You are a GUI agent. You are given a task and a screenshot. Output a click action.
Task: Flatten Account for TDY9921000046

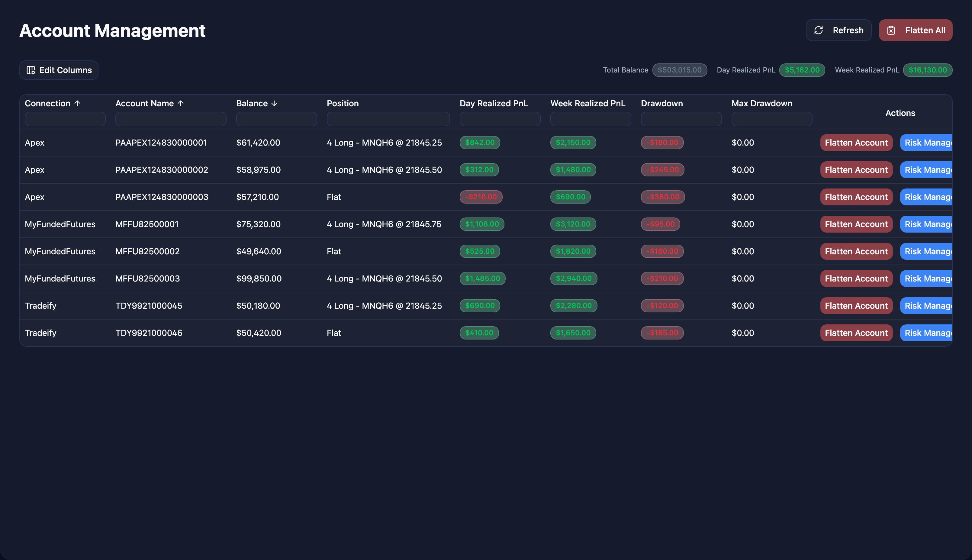click(856, 333)
